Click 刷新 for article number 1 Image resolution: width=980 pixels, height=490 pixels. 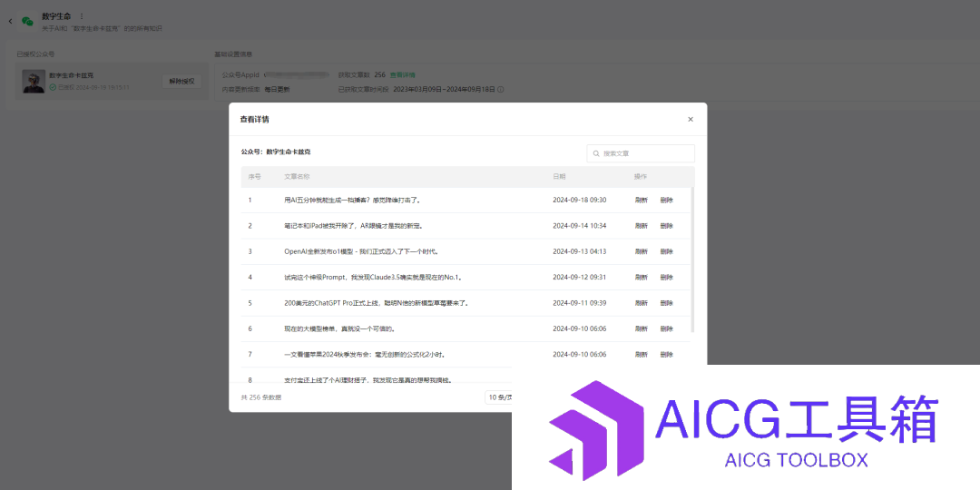pyautogui.click(x=642, y=200)
